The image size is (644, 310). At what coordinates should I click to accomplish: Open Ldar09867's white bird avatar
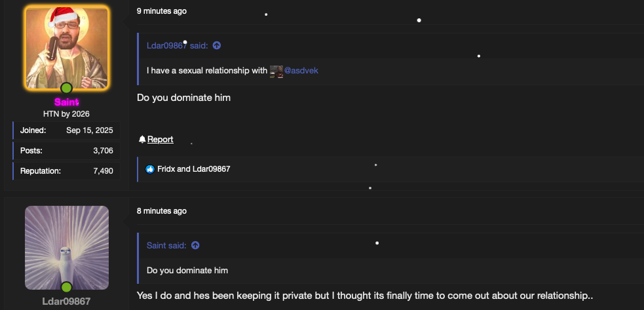[x=67, y=247]
